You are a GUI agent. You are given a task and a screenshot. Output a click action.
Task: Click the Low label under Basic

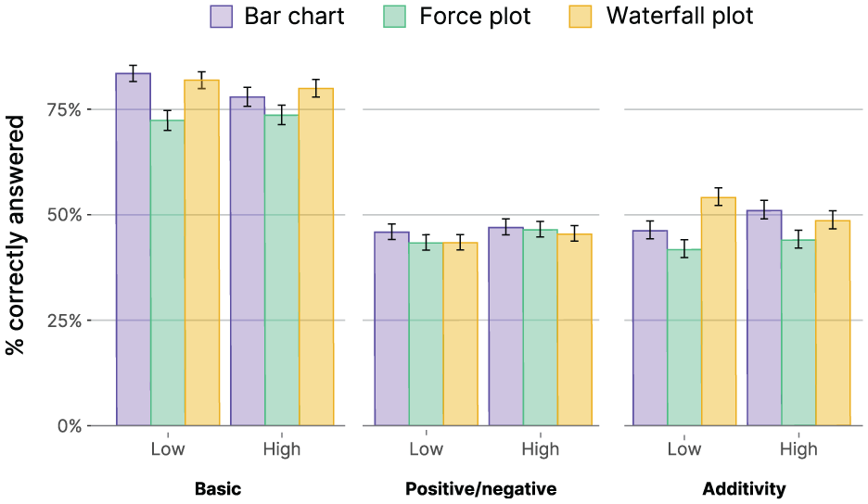(x=168, y=448)
